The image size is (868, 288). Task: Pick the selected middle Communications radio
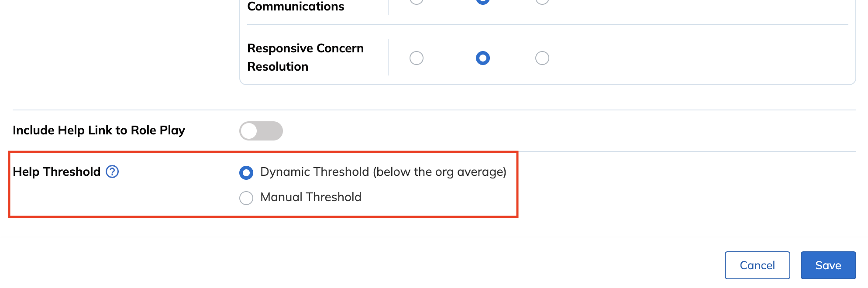[483, 1]
